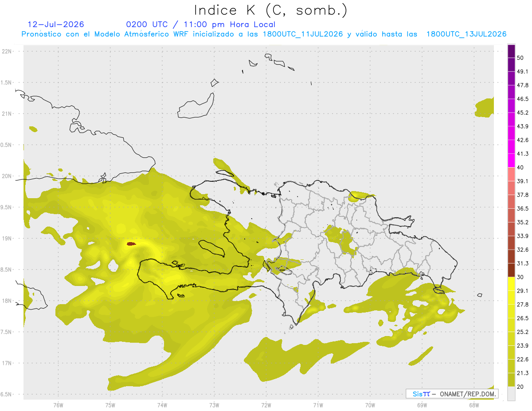Click the longitude axis label 69W
Screen dimensions: 532x411
click(422, 405)
